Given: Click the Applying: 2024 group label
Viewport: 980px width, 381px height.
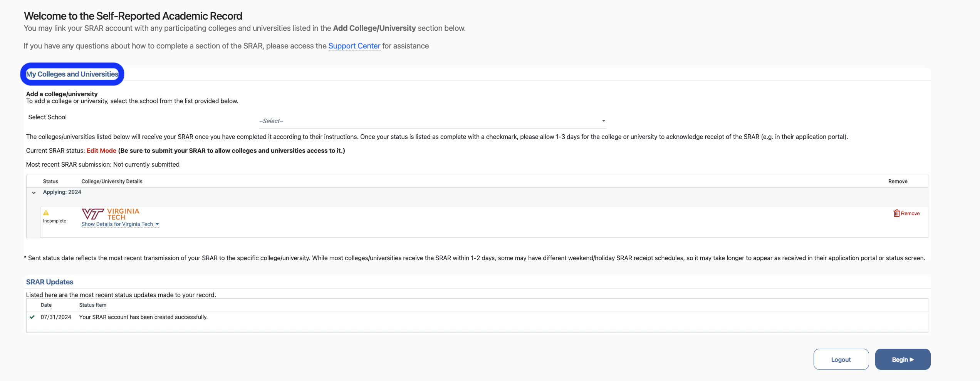Looking at the screenshot, I should click(x=62, y=192).
